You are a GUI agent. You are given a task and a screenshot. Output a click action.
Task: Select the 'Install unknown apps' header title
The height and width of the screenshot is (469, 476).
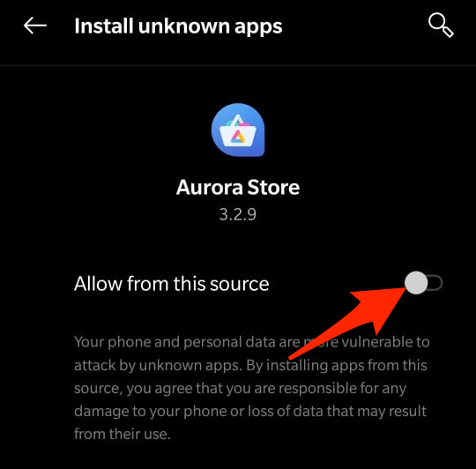pyautogui.click(x=178, y=26)
